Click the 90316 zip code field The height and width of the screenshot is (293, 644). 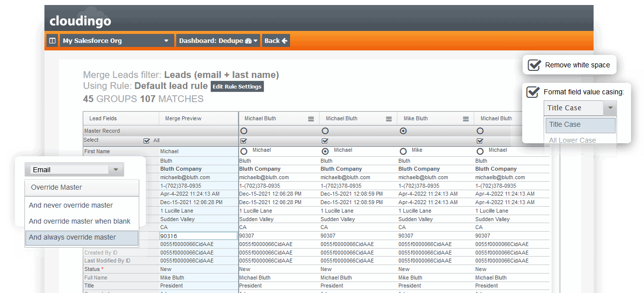point(198,236)
